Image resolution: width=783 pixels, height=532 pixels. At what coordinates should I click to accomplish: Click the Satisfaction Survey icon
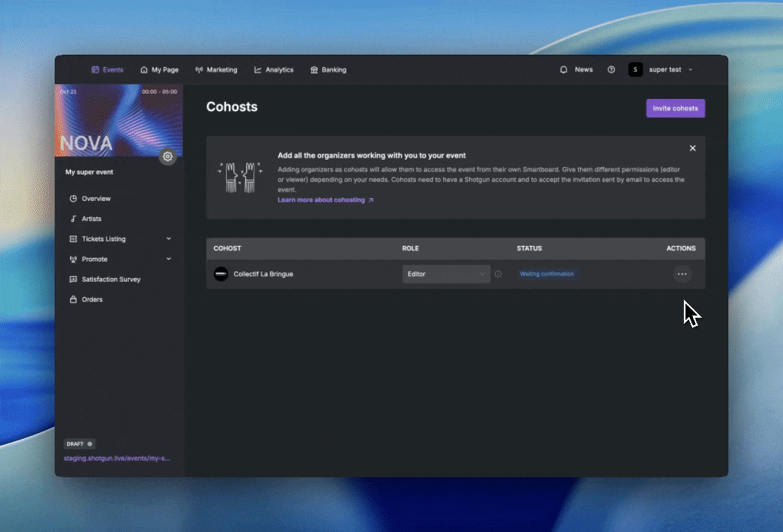(x=73, y=279)
